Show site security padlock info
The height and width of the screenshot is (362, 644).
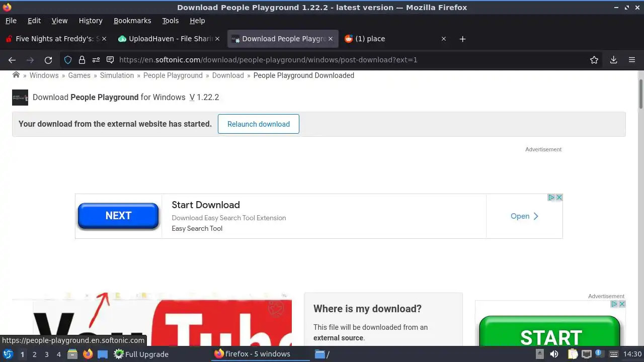[x=82, y=60]
